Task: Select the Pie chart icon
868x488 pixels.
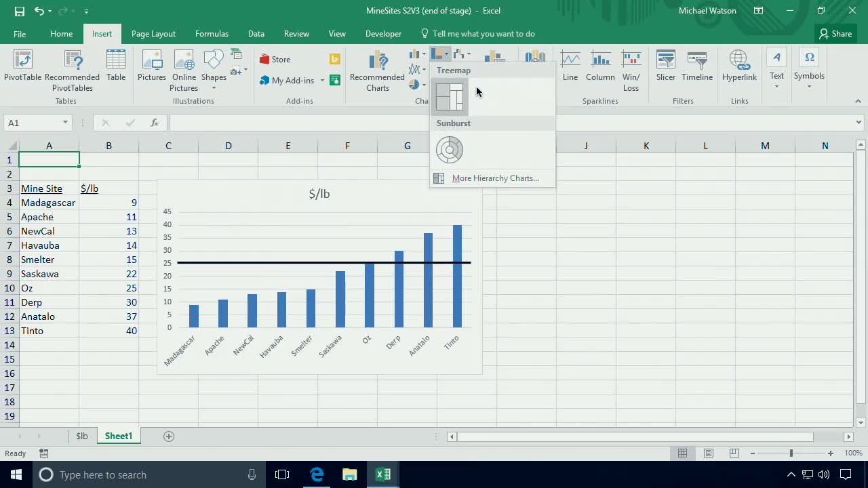Action: [x=414, y=84]
